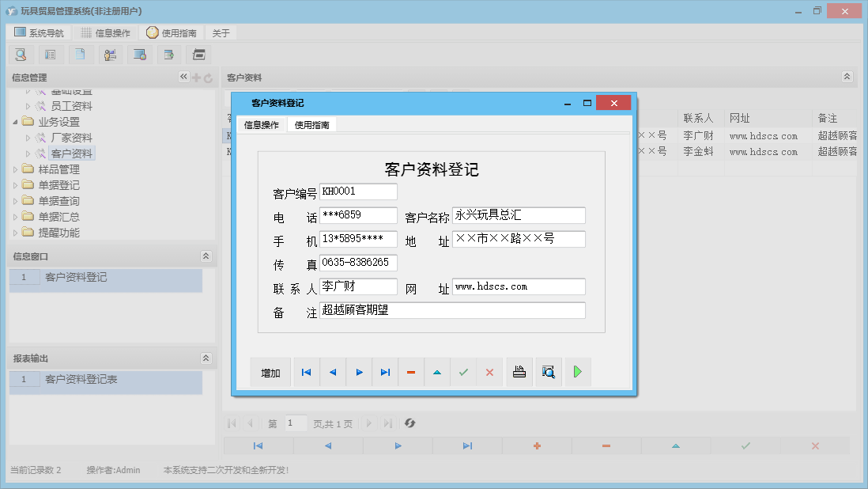This screenshot has width=868, height=489.
Task: Select the monitor-and-globe toolbar icon
Action: point(141,54)
